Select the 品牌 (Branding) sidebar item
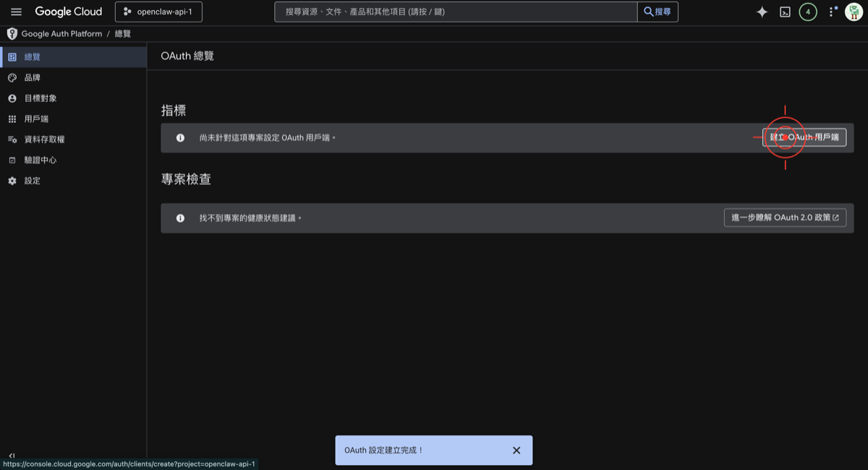Image resolution: width=868 pixels, height=470 pixels. [x=33, y=77]
